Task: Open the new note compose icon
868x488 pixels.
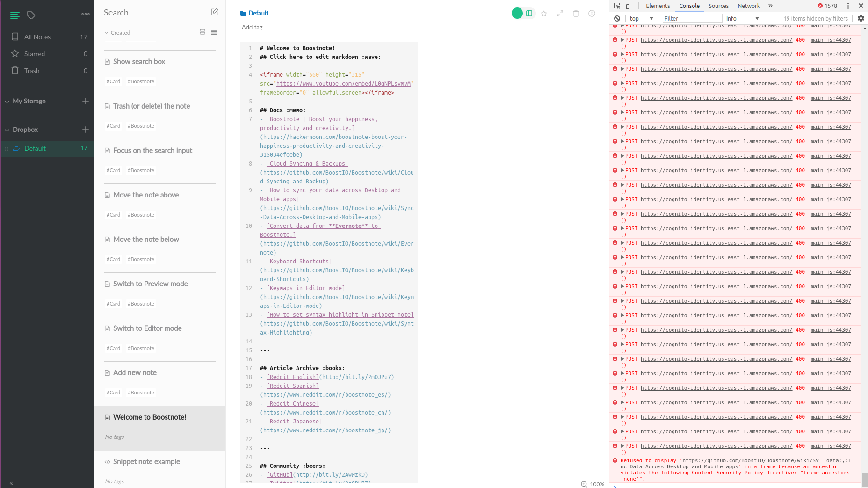Action: [x=214, y=12]
